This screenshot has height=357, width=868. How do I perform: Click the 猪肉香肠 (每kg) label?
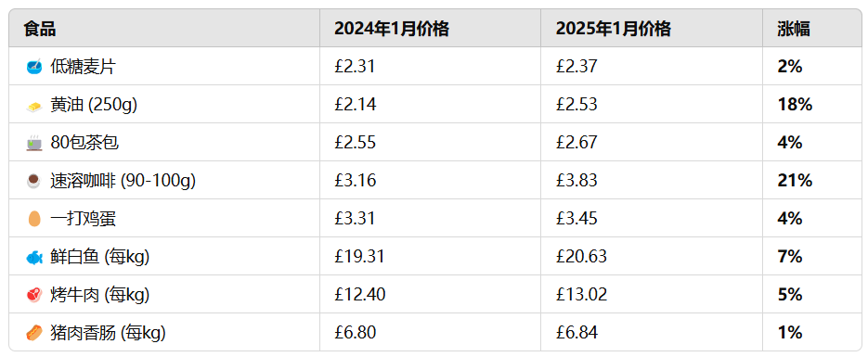click(x=108, y=333)
